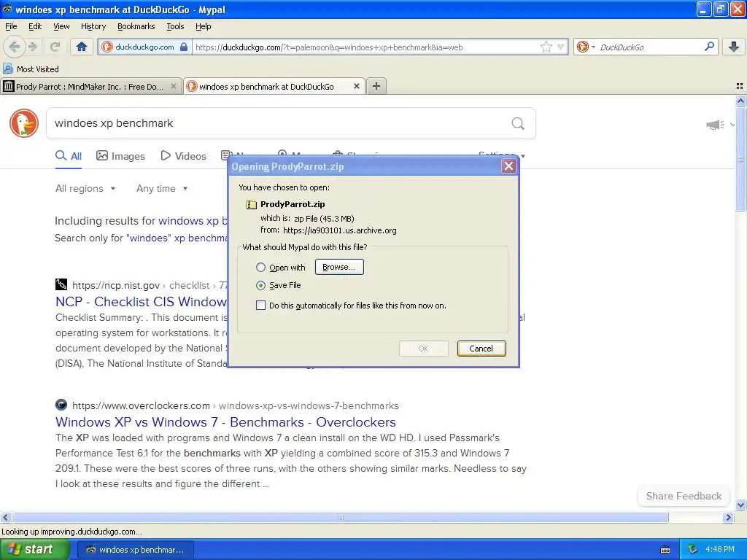
Task: Select the Open with radio option
Action: (260, 268)
